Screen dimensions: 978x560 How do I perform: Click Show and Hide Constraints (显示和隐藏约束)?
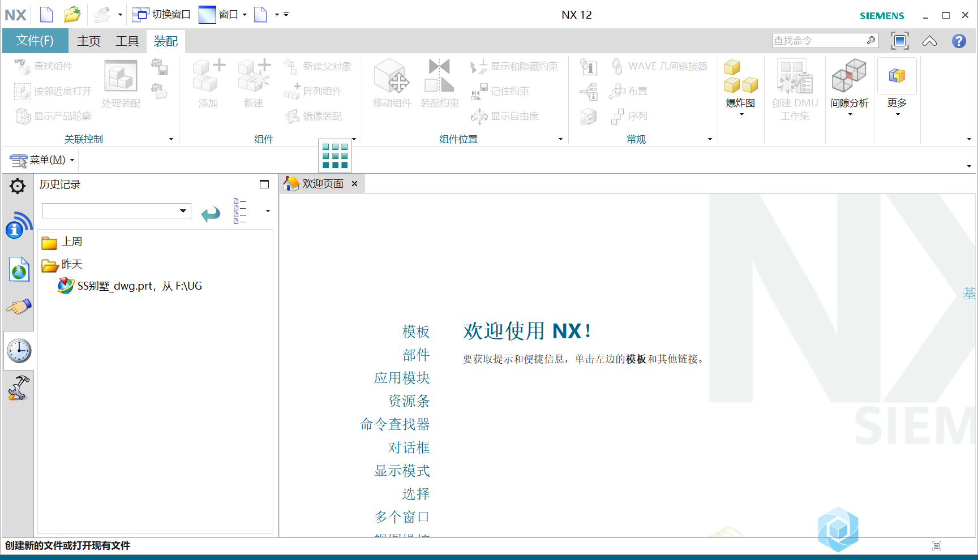click(513, 66)
